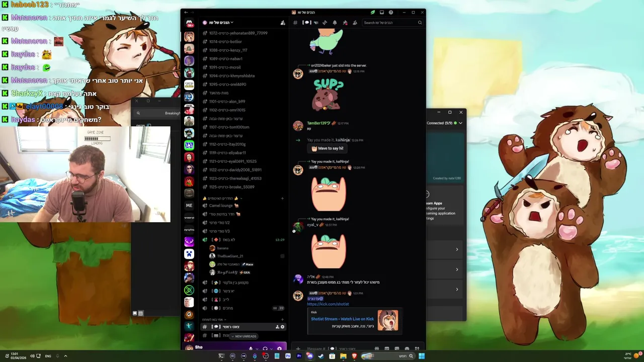Click NEW UNREADS jump button
The image size is (644, 362).
[243, 336]
